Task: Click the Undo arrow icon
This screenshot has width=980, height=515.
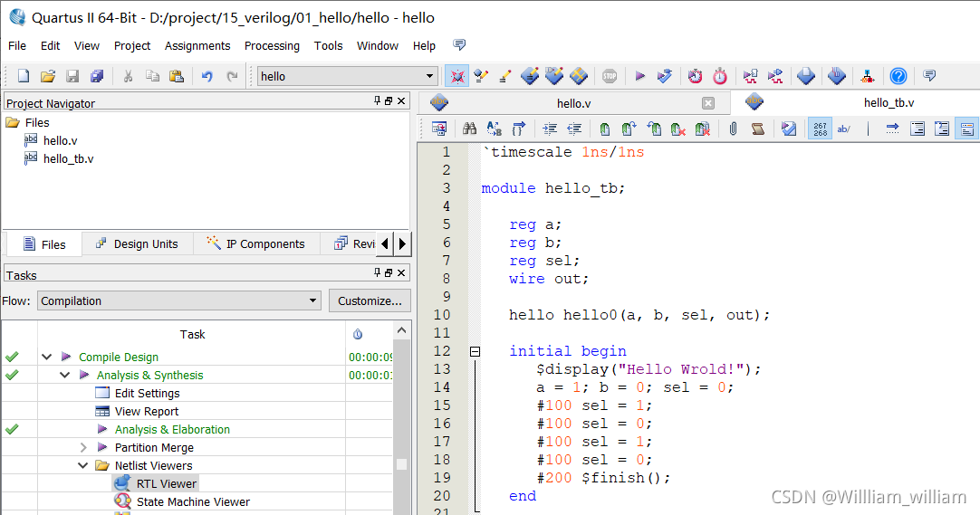Action: (207, 76)
